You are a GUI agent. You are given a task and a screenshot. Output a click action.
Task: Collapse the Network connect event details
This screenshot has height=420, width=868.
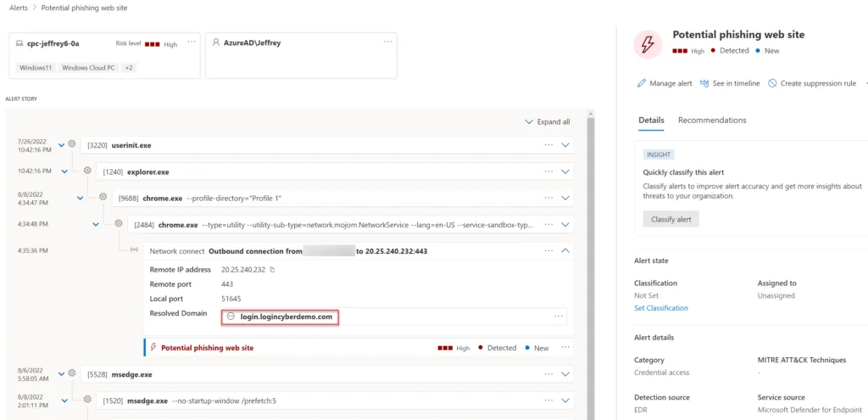click(565, 251)
